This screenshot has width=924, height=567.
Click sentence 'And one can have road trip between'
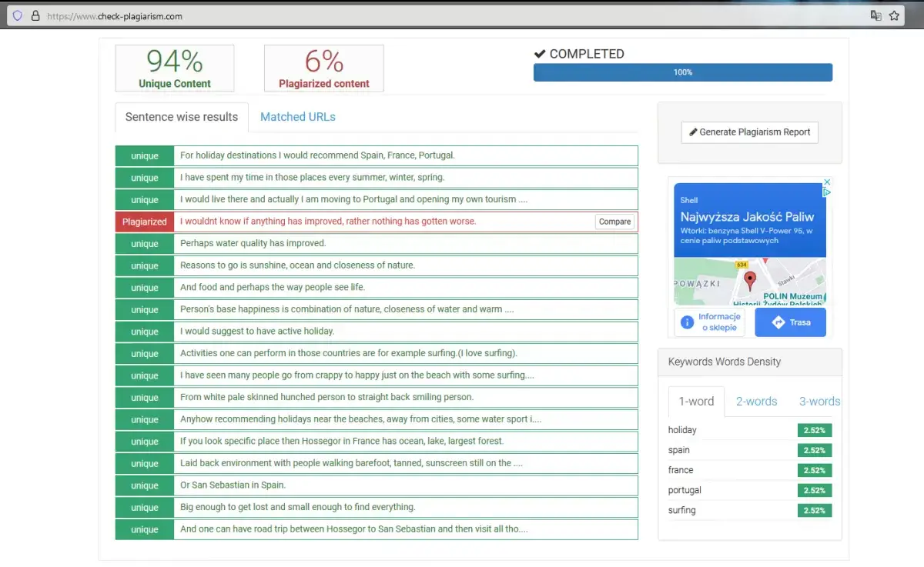(353, 529)
